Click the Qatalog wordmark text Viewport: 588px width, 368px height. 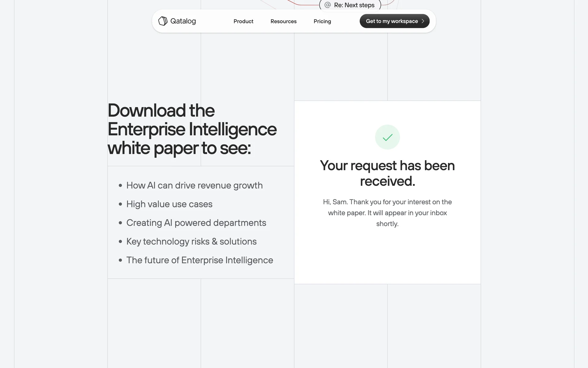(x=183, y=21)
